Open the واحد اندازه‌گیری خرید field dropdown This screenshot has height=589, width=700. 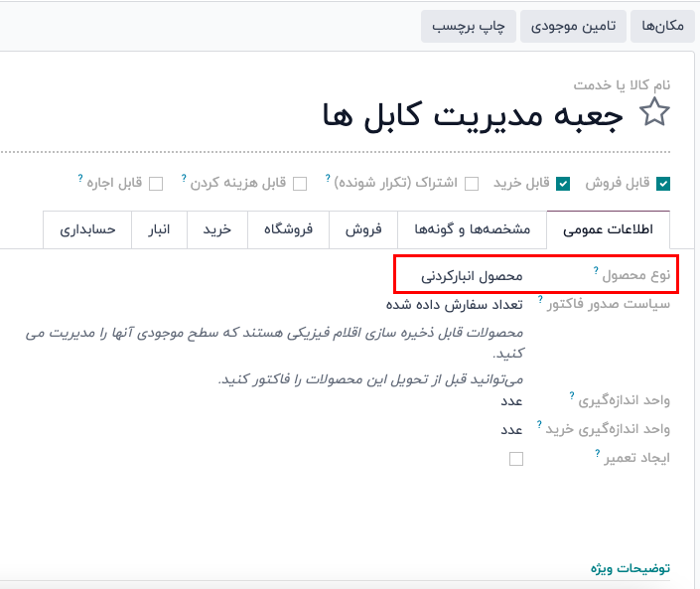(510, 430)
